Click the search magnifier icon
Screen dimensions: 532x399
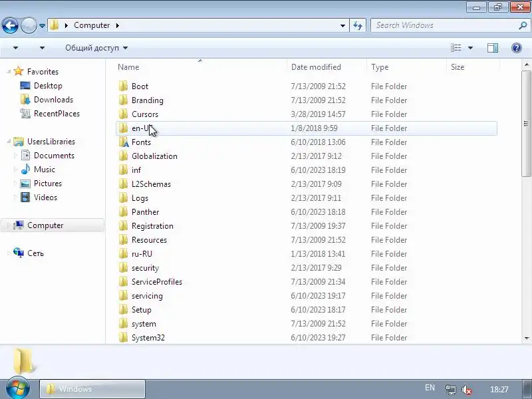523,25
